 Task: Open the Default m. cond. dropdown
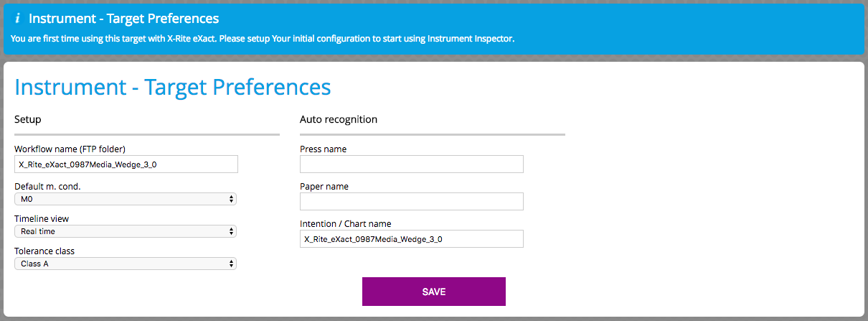pyautogui.click(x=126, y=199)
